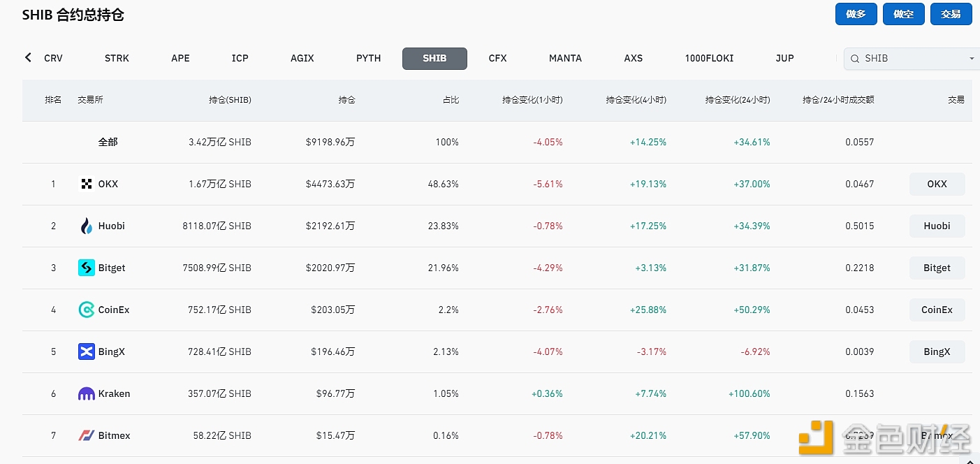This screenshot has width=980, height=464.
Task: Click the 做空 (go short) button
Action: pyautogui.click(x=904, y=14)
